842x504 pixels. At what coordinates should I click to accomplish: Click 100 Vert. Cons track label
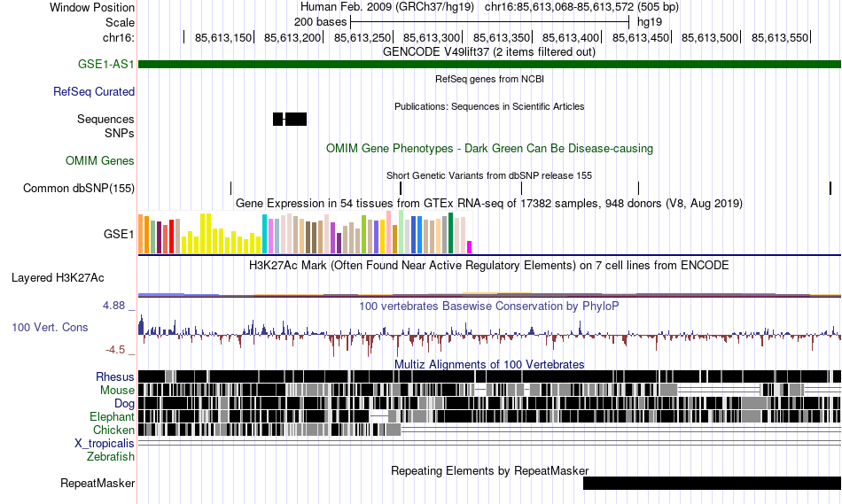click(50, 328)
